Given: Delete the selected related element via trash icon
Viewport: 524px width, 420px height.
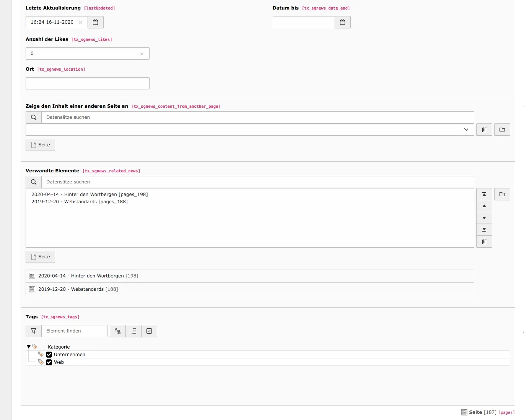Looking at the screenshot, I should (x=484, y=242).
